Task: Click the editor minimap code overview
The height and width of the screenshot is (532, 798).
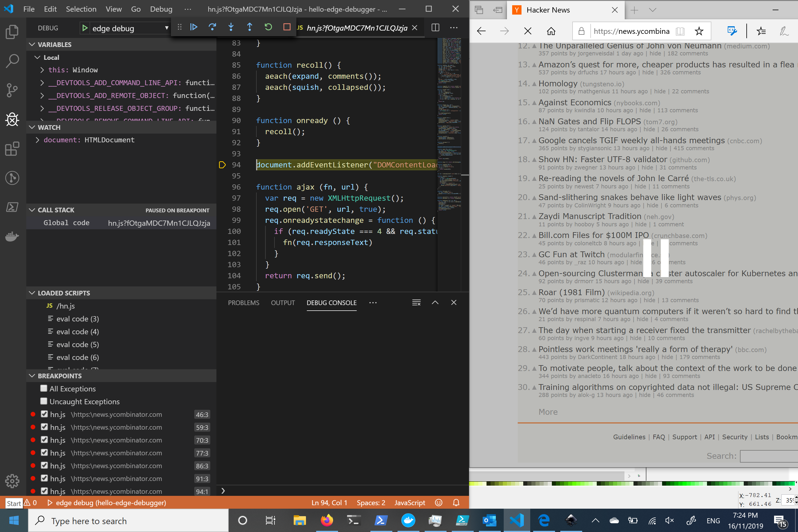Action: pyautogui.click(x=449, y=125)
